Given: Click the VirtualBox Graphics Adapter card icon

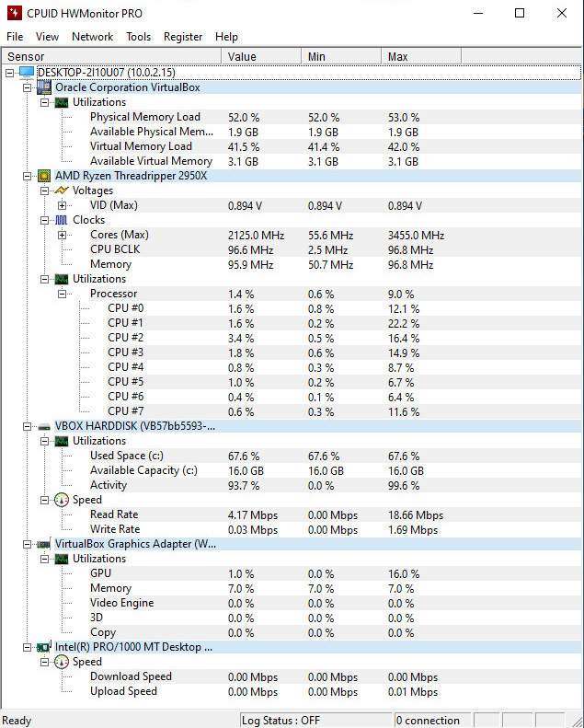Looking at the screenshot, I should [x=43, y=544].
